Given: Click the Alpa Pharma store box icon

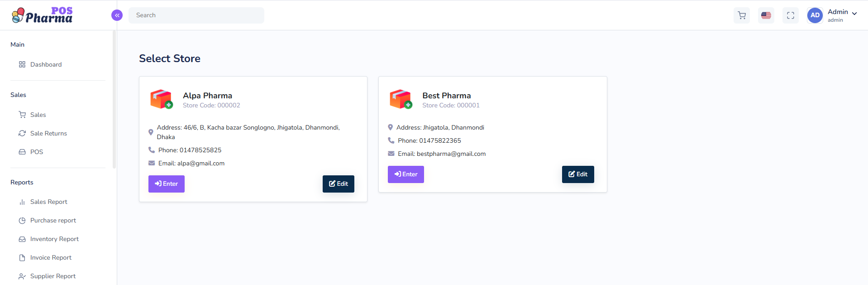Looking at the screenshot, I should coord(162,99).
